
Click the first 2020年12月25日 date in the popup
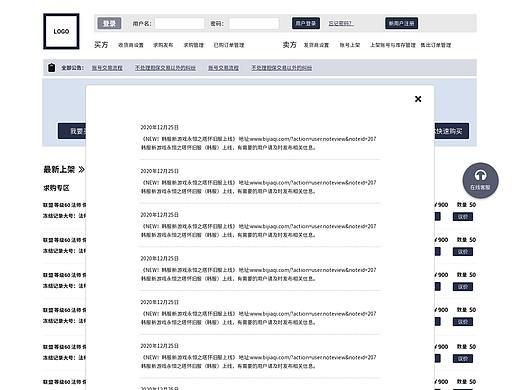(159, 127)
